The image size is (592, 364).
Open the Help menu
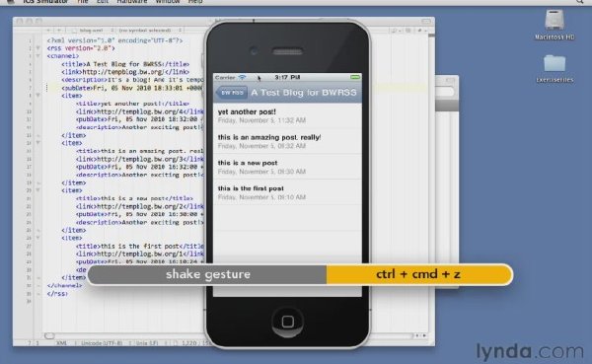tap(195, 2)
